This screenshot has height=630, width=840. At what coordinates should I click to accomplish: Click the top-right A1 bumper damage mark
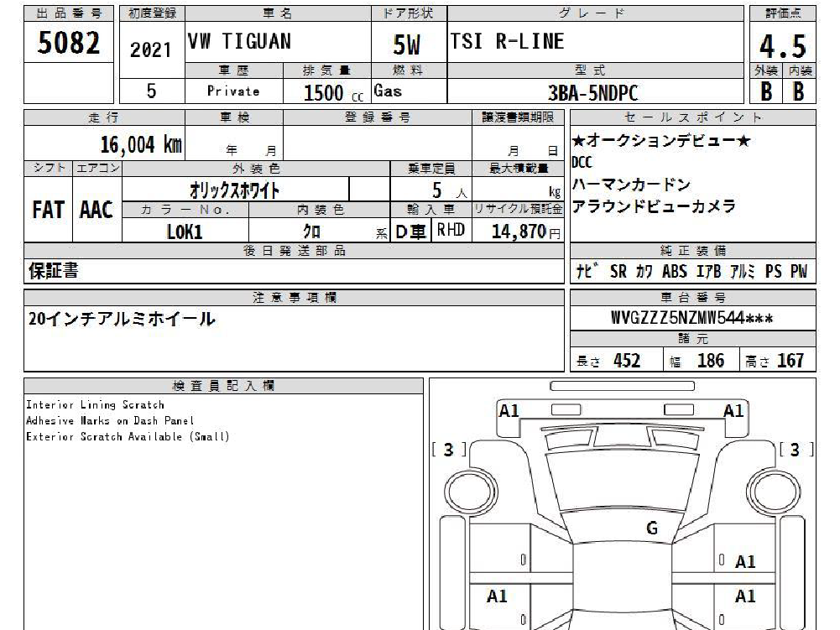point(733,411)
